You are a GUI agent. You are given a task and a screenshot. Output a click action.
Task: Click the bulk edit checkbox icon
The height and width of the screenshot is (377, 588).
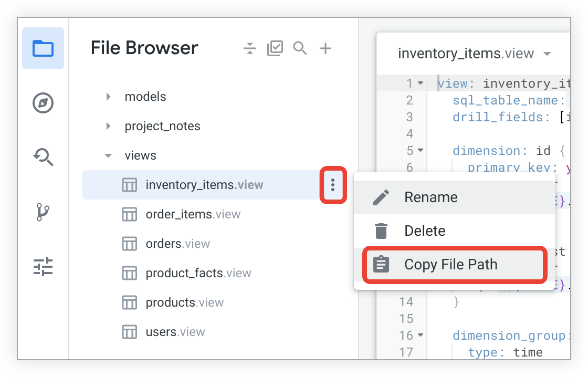(x=275, y=48)
